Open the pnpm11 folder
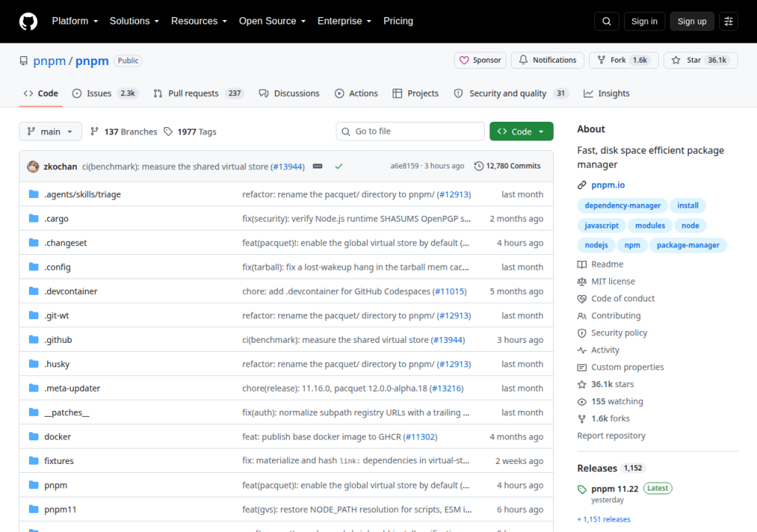Image resolution: width=757 pixels, height=532 pixels. coord(61,509)
